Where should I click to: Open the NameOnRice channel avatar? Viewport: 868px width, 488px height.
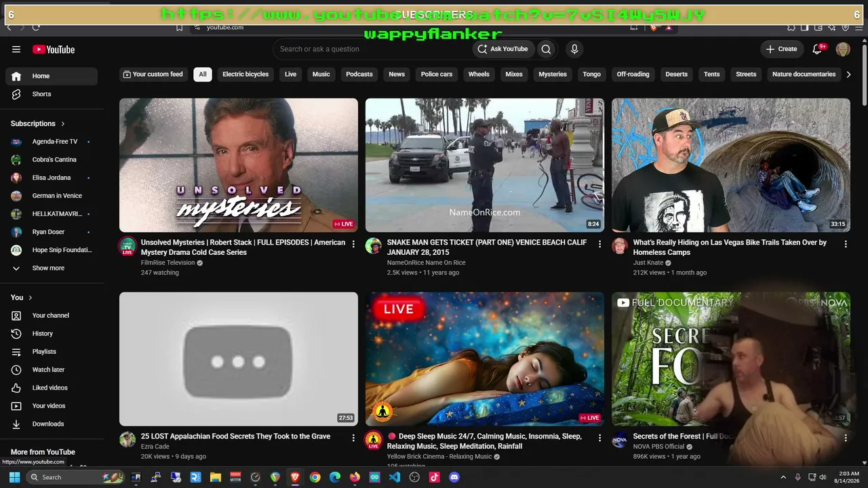coord(374,246)
